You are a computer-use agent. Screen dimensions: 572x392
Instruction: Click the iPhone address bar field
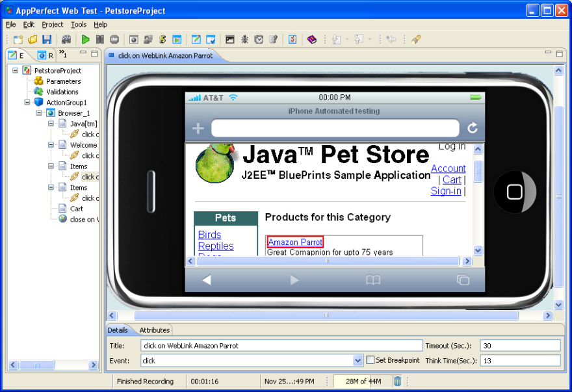(335, 128)
